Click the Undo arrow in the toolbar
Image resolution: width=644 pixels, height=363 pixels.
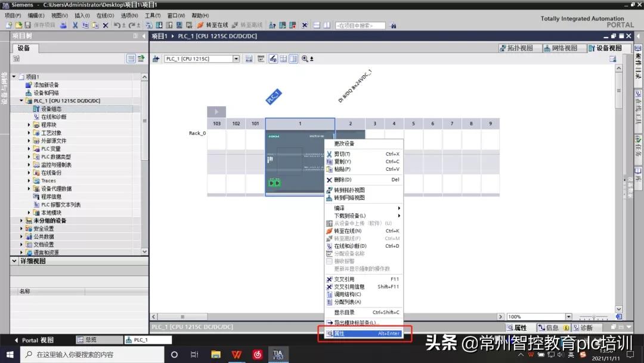point(117,25)
